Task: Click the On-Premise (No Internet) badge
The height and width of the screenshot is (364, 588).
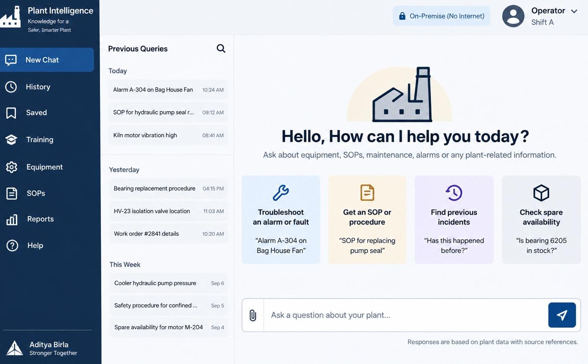Action: click(x=441, y=16)
